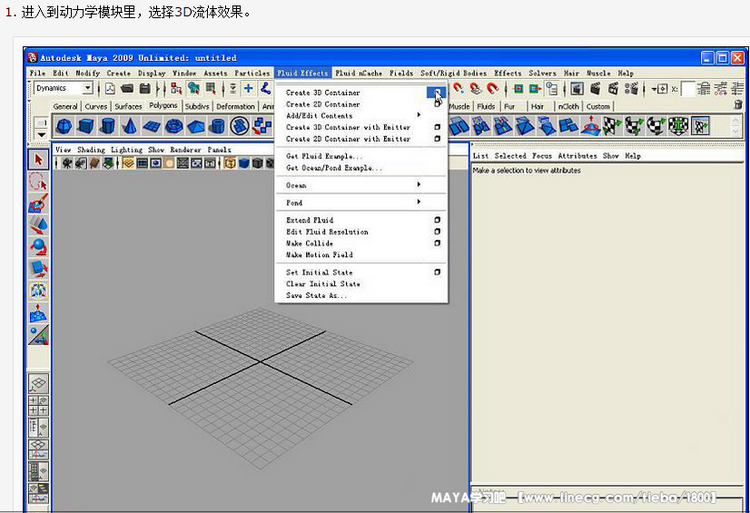This screenshot has height=513, width=750.
Task: Click the IPR render clapperboard icon
Action: tap(613, 88)
